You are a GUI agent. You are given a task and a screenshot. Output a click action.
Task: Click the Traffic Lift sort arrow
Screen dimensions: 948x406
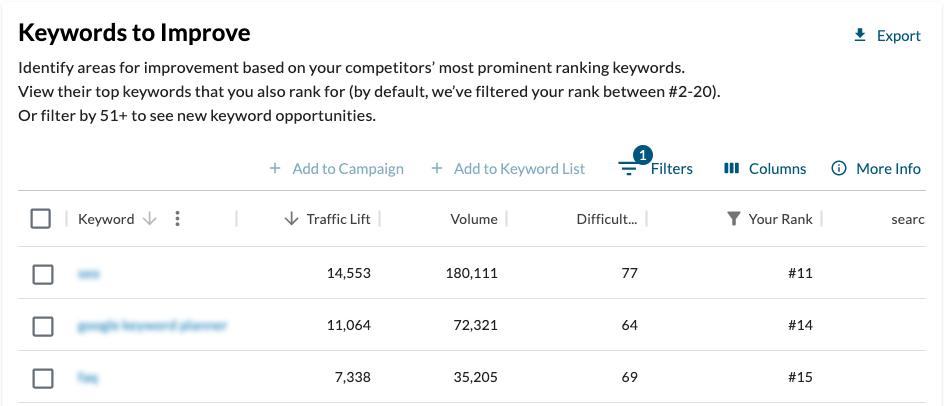pyautogui.click(x=292, y=219)
